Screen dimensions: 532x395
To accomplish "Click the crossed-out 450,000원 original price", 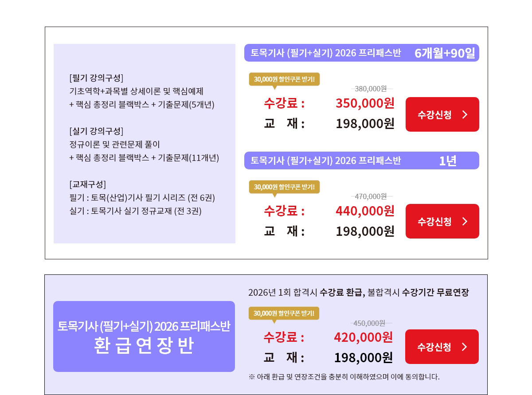I will click(369, 323).
